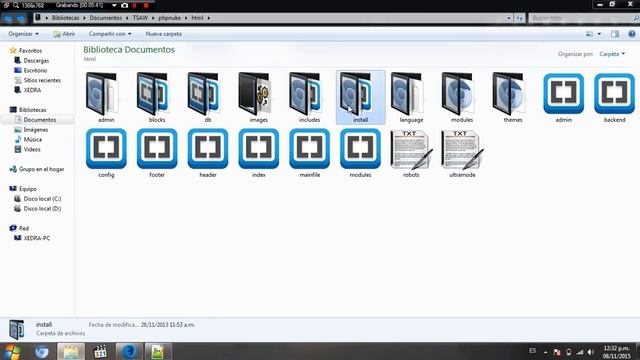Select the includes folder

pos(305,94)
